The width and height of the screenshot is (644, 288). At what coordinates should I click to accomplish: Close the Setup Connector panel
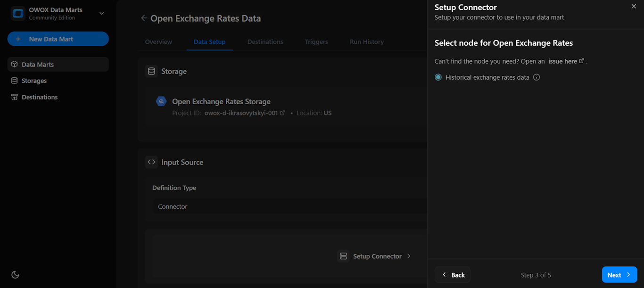point(634,7)
